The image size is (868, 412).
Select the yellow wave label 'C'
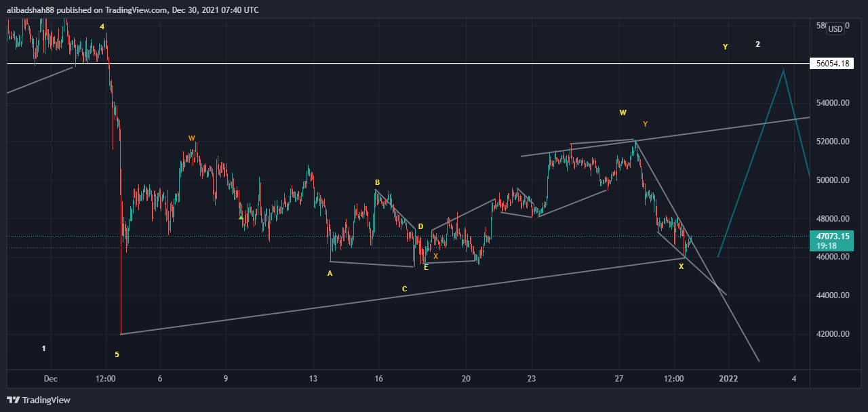coord(404,289)
